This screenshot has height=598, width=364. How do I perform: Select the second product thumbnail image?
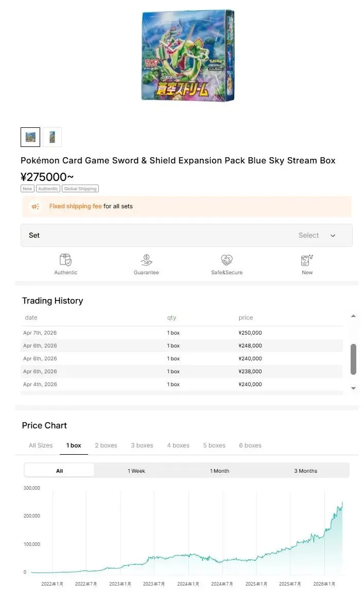coord(52,137)
